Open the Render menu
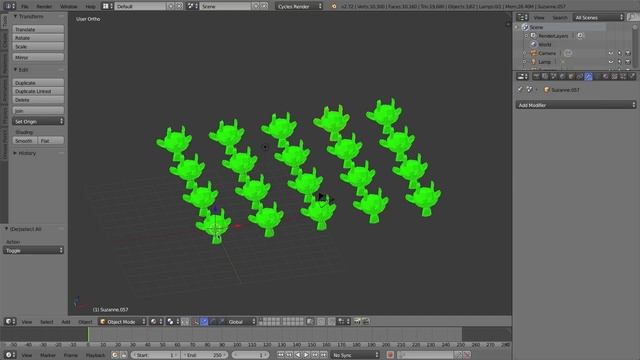Screen dimensions: 640x360 click(44, 7)
